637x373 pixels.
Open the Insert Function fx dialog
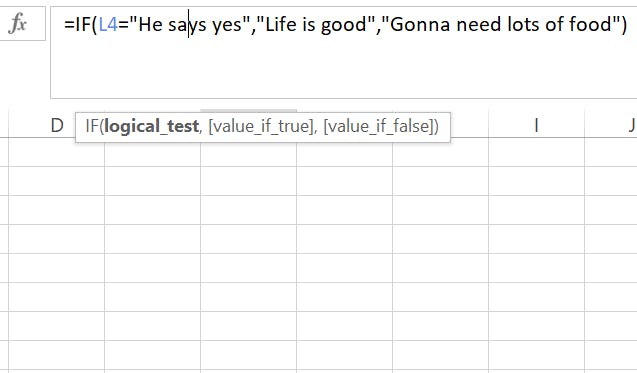pyautogui.click(x=17, y=24)
